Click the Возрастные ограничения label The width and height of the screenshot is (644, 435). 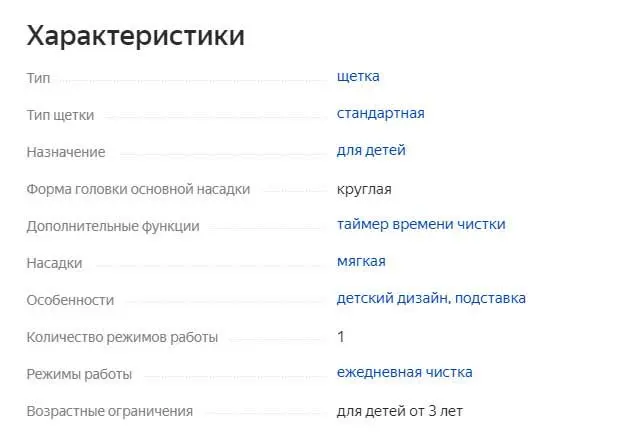(110, 411)
